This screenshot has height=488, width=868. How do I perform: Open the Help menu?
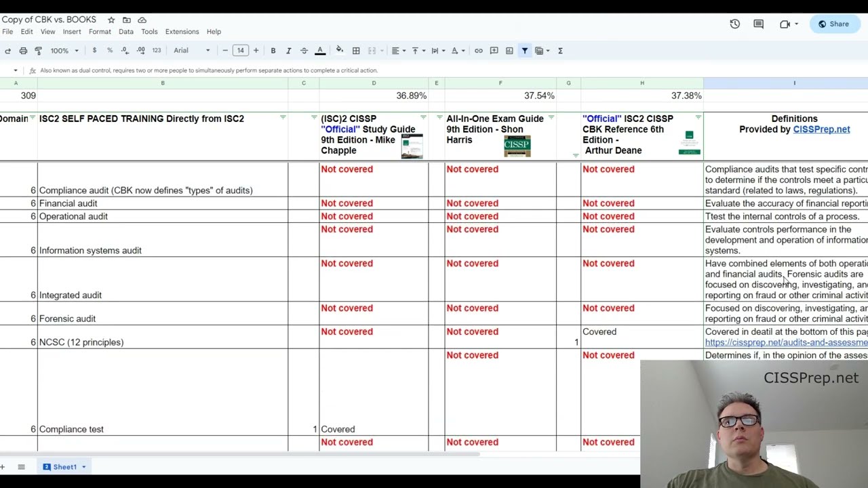pyautogui.click(x=214, y=32)
